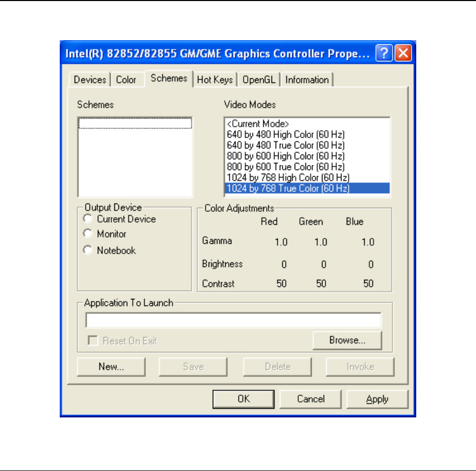The height and width of the screenshot is (471, 476).
Task: Select the Schemes tab
Action: pyautogui.click(x=169, y=79)
